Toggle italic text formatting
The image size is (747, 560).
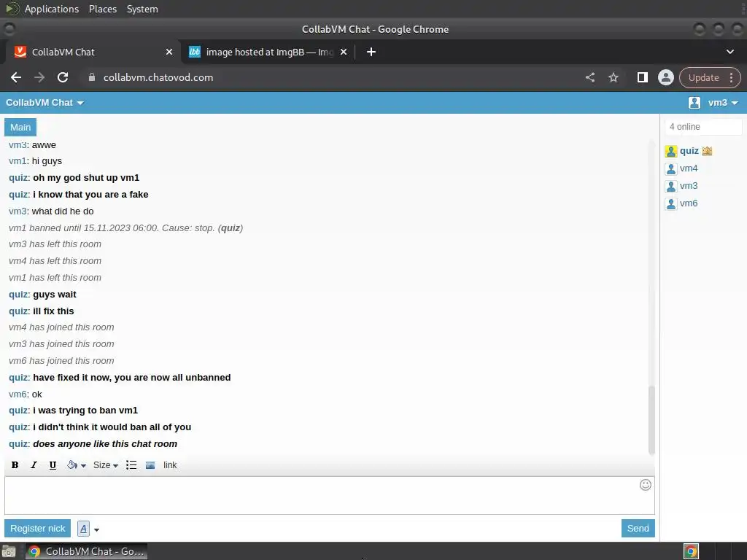34,465
